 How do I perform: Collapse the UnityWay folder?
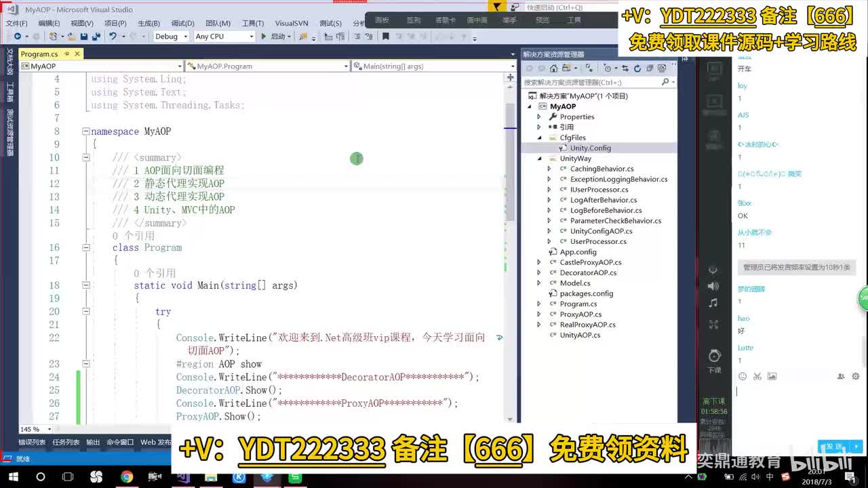539,159
